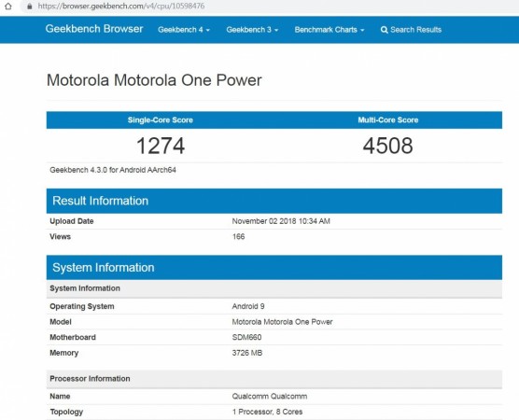Image resolution: width=519 pixels, height=420 pixels.
Task: Open Search Results in the navbar
Action: click(x=411, y=30)
